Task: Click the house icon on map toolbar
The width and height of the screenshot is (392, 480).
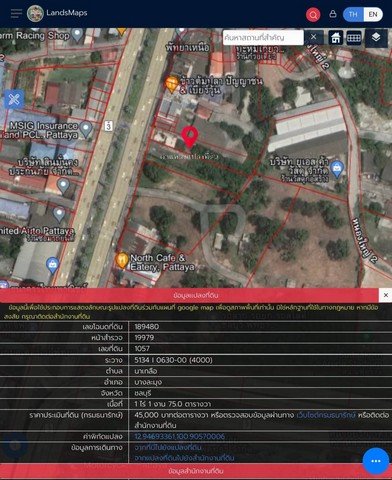Action: coord(336,38)
